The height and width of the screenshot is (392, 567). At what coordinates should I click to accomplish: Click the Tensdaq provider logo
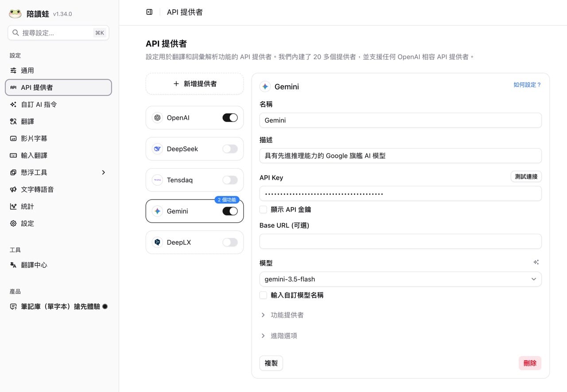(157, 180)
